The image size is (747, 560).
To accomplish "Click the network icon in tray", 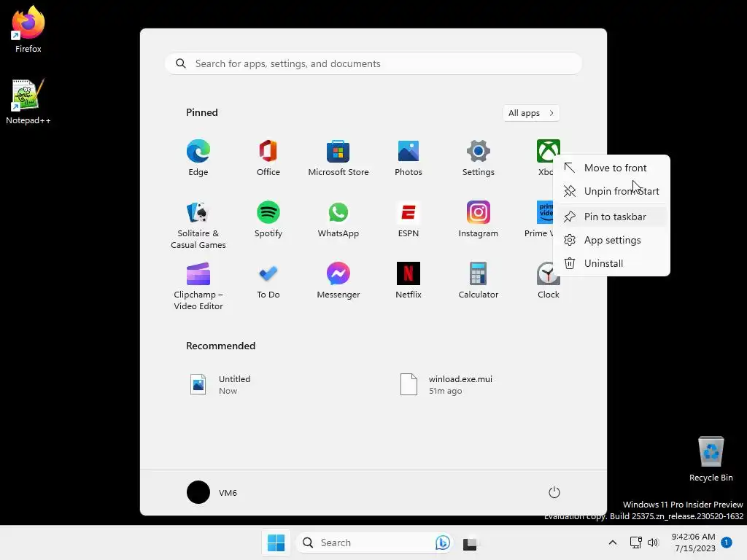I will pyautogui.click(x=635, y=542).
